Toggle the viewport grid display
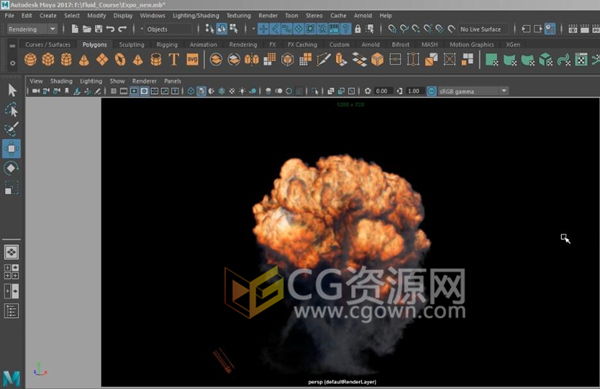Viewport: 600px width, 389px height. [114, 91]
